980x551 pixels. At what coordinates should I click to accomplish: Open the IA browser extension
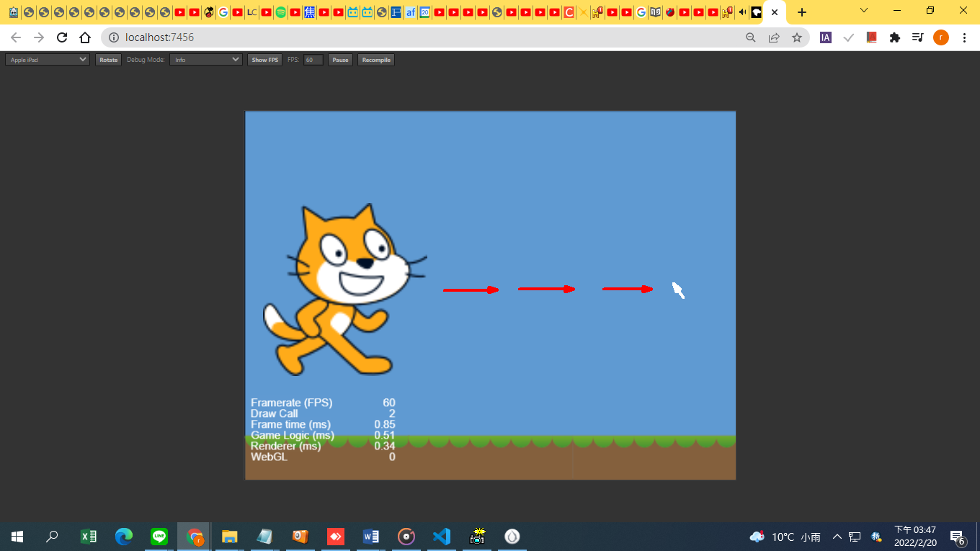coord(826,37)
